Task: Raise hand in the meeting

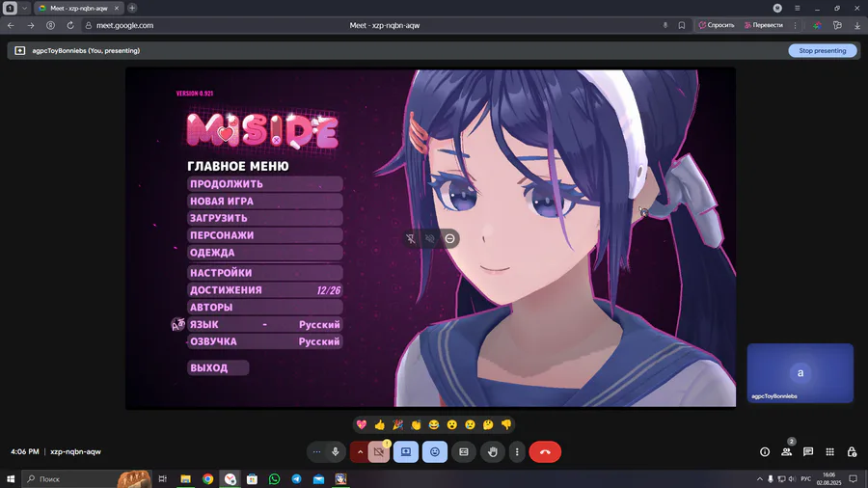Action: pyautogui.click(x=493, y=452)
